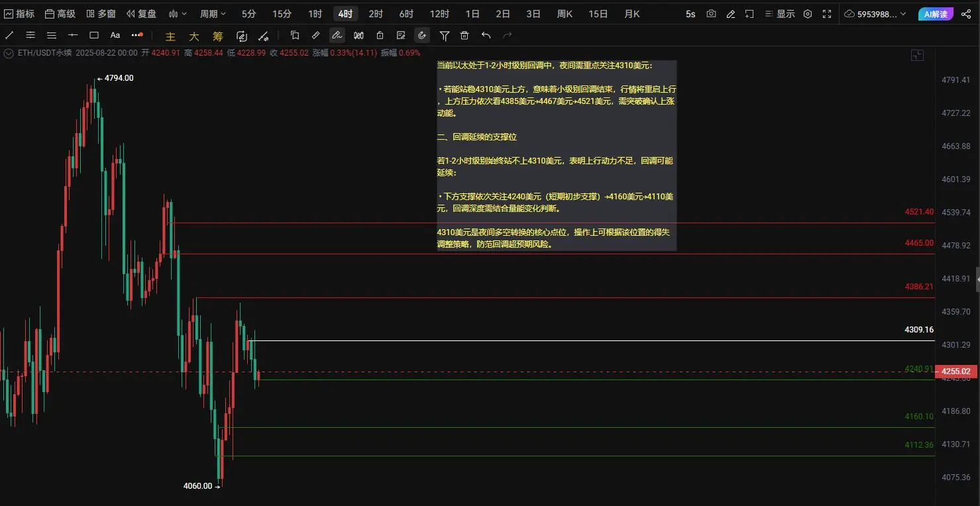Switch to the 1日 timeframe

(x=472, y=13)
